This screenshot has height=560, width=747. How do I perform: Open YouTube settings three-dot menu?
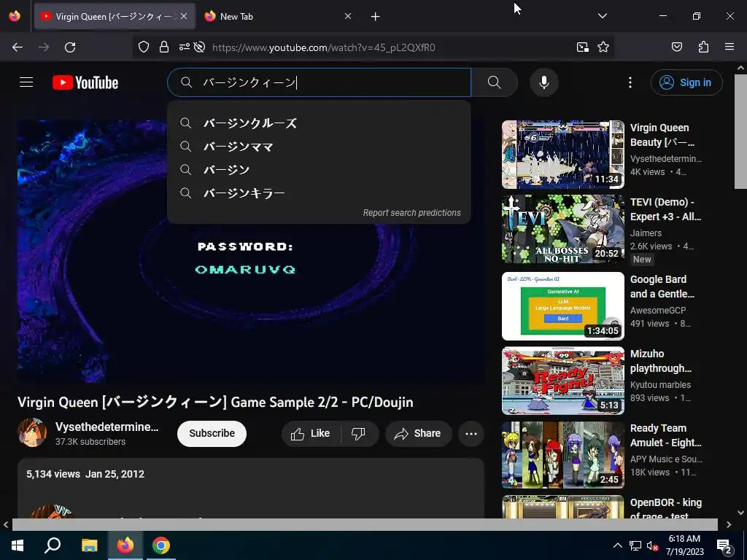[x=630, y=82]
